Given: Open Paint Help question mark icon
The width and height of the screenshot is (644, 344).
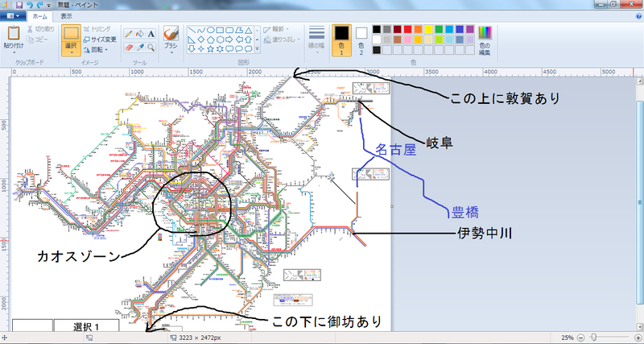Looking at the screenshot, I should click(x=639, y=16).
